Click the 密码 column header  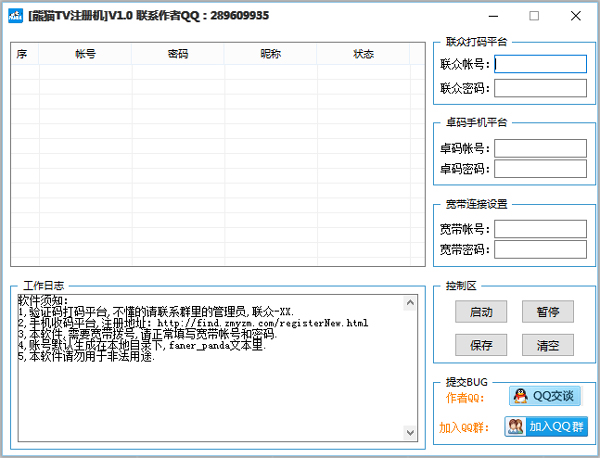coord(178,54)
